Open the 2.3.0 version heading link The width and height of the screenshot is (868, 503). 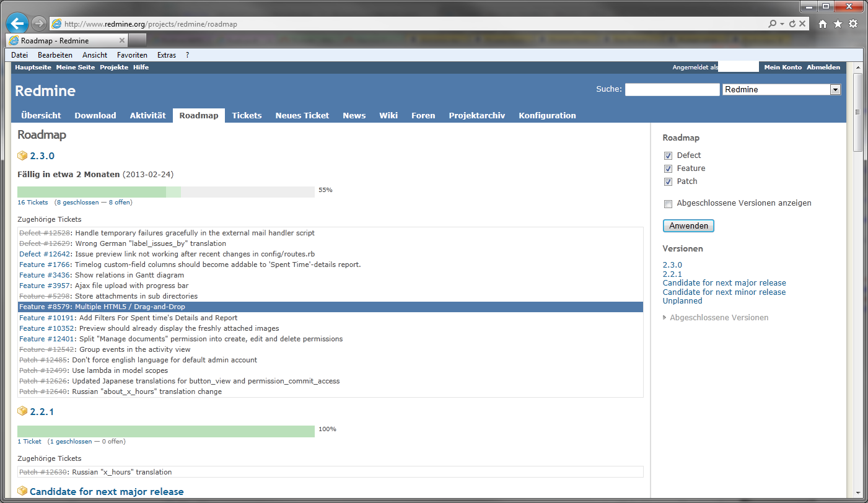click(42, 155)
